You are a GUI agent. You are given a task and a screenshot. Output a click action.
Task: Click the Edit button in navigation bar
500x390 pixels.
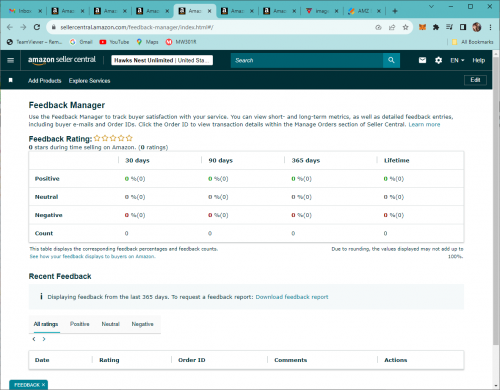point(475,80)
